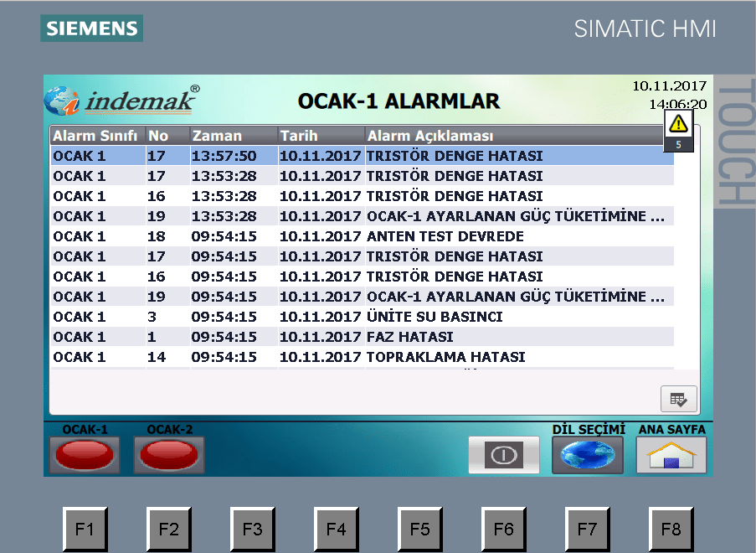This screenshot has width=756, height=553.
Task: Click the ANA SAYFA label
Action: [672, 429]
